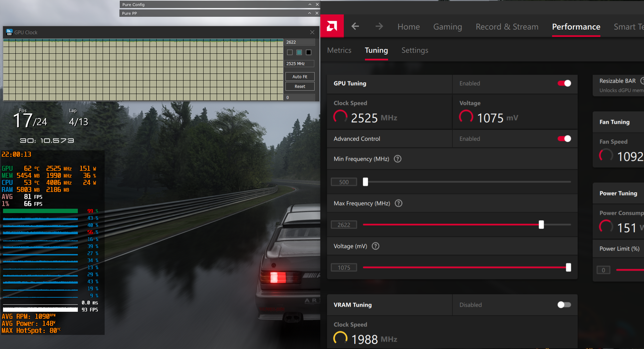Click the Min Frequency 500 input box

point(344,182)
